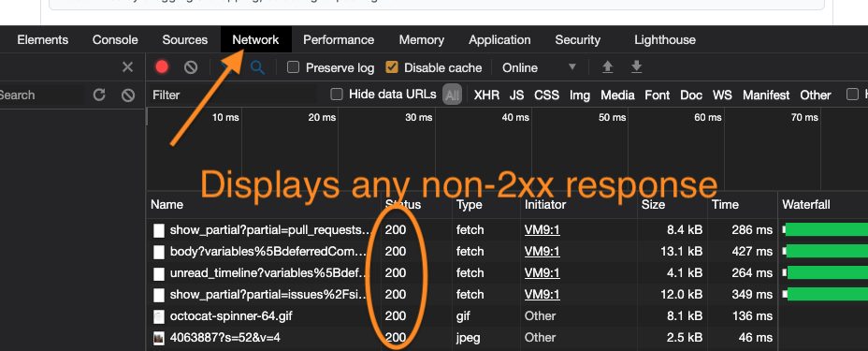
Task: Uncheck Disable cache checkbox
Action: click(x=392, y=67)
